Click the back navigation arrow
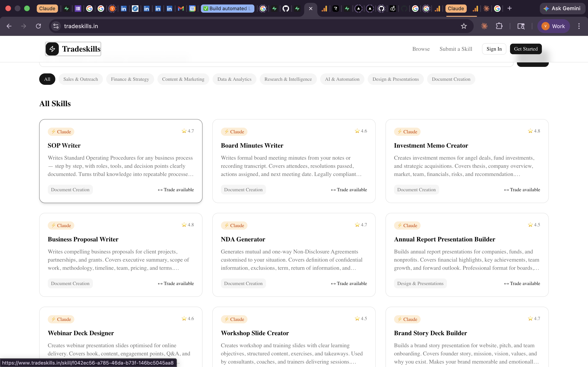The height and width of the screenshot is (367, 588). [9, 26]
